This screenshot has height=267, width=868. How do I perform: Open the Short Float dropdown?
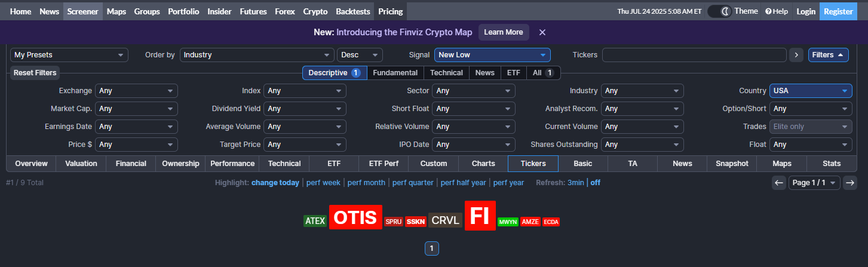point(474,109)
